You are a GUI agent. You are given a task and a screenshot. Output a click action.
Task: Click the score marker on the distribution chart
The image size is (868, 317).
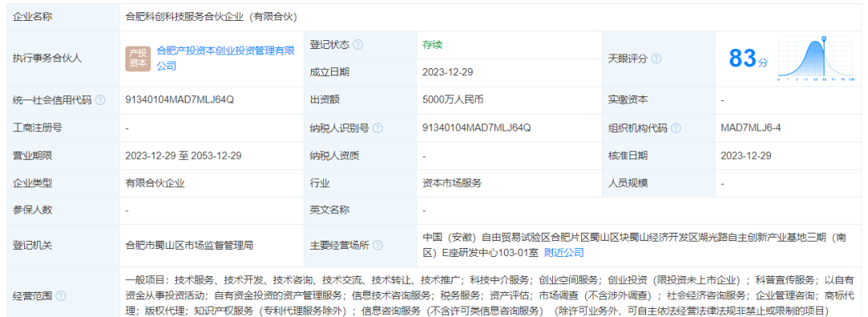(x=824, y=39)
